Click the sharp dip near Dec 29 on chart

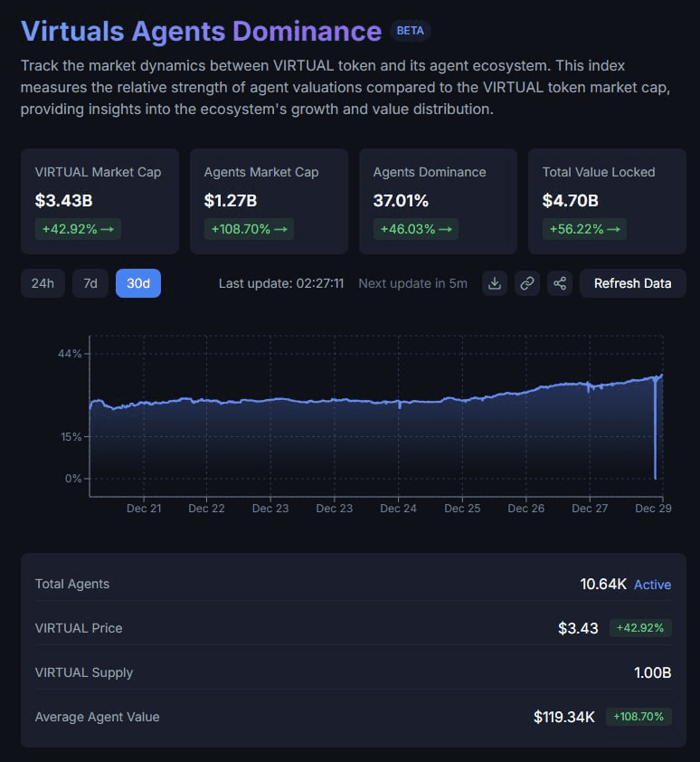coord(656,430)
